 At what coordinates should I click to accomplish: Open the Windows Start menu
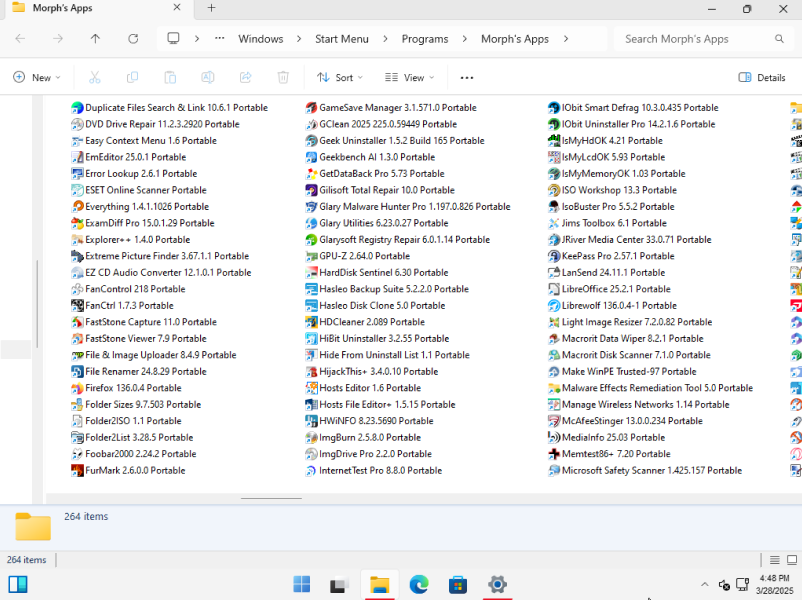(302, 584)
